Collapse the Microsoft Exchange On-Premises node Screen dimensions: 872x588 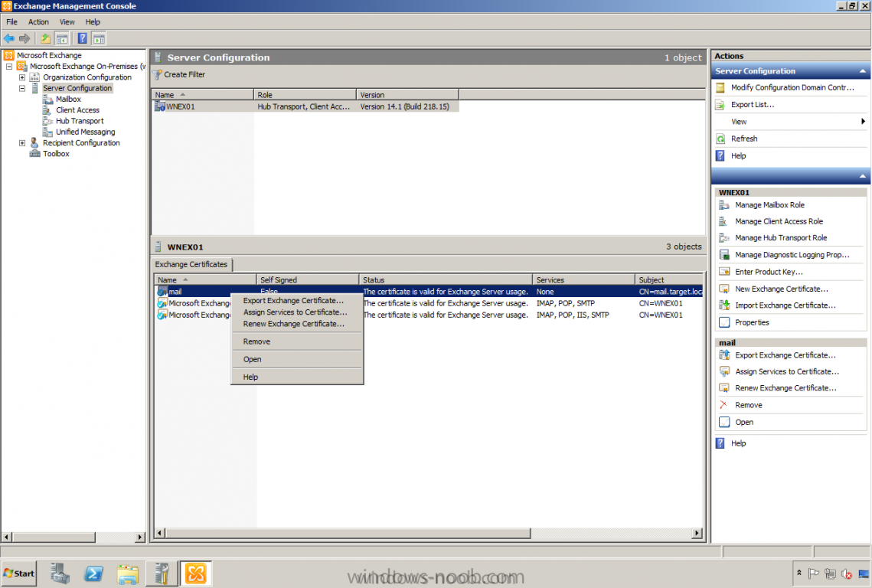[9, 67]
